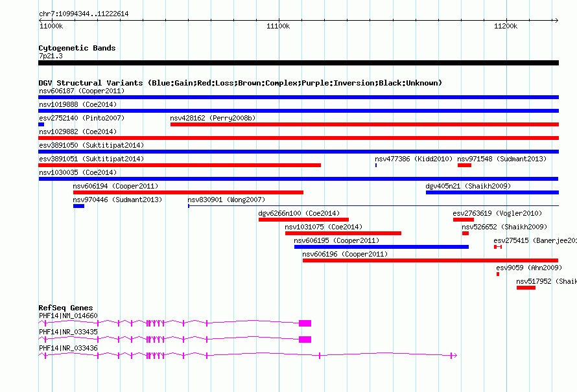Select the dgv405n21 blue gain bar
Viewport: 577px width, 392px height.
coord(492,192)
